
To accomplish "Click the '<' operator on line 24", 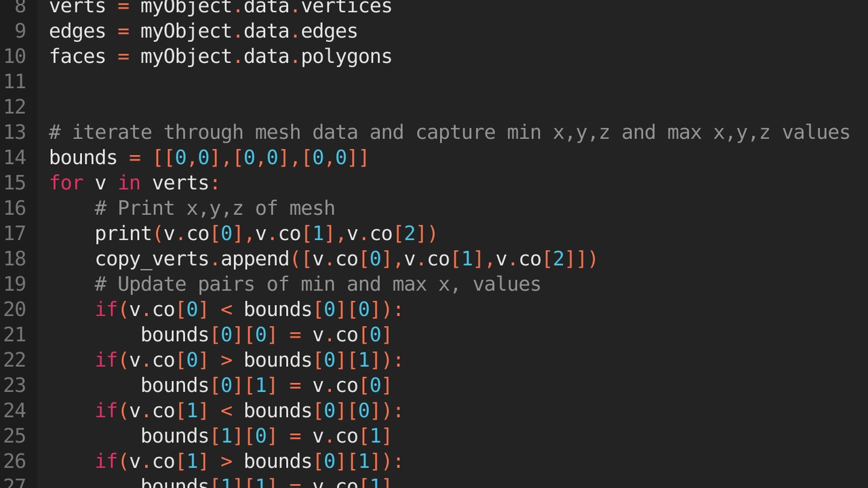I will pos(226,411).
